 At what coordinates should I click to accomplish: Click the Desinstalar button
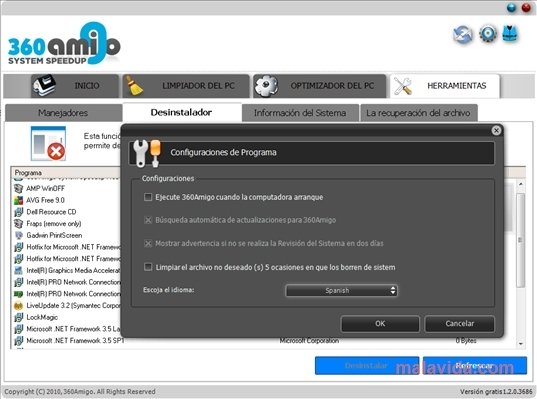click(x=367, y=365)
